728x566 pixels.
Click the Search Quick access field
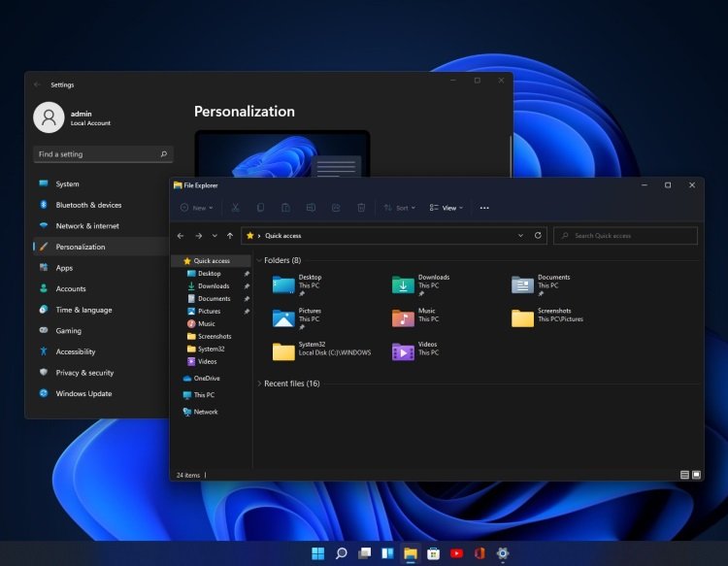tap(625, 235)
